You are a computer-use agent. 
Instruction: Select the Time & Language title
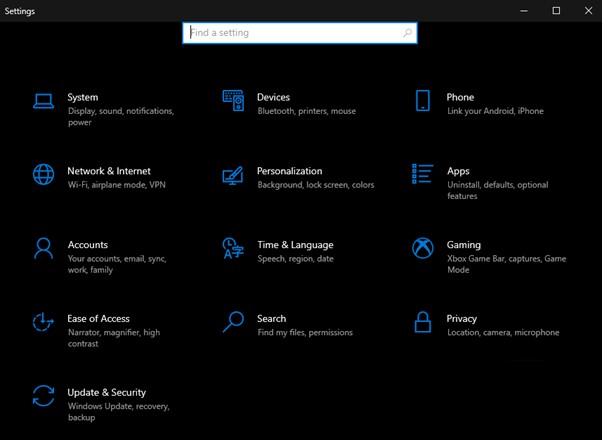coord(296,245)
